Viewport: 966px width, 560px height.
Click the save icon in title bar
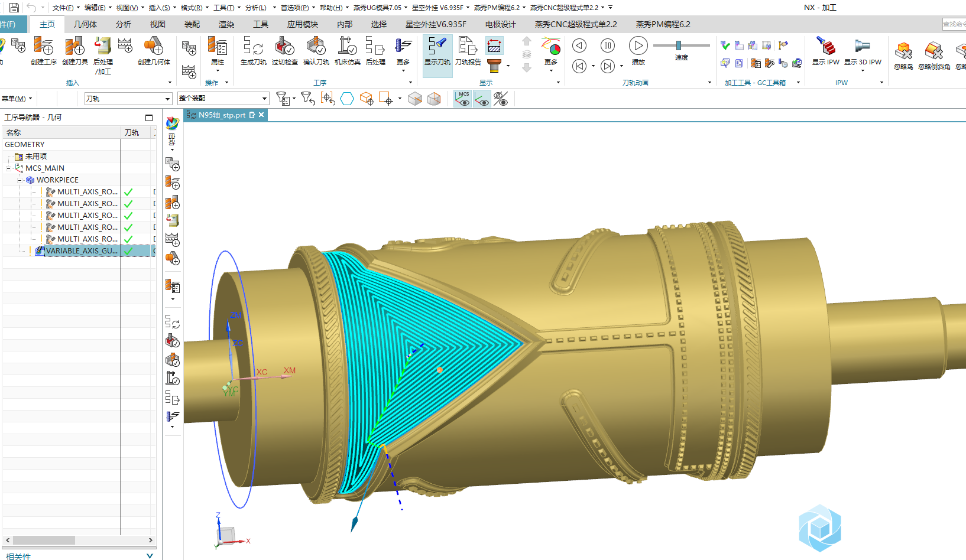(14, 8)
